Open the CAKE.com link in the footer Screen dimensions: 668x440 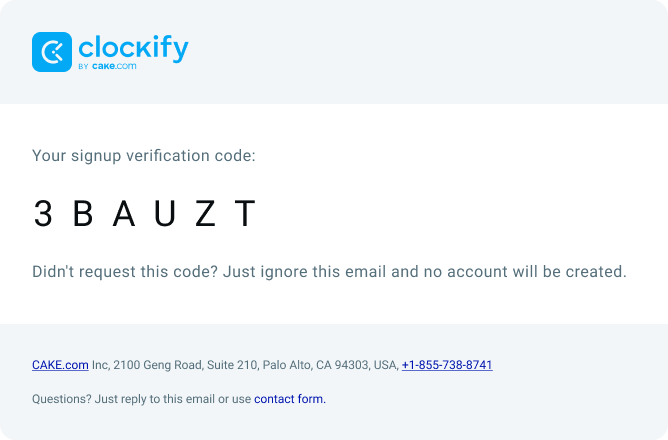tap(60, 365)
